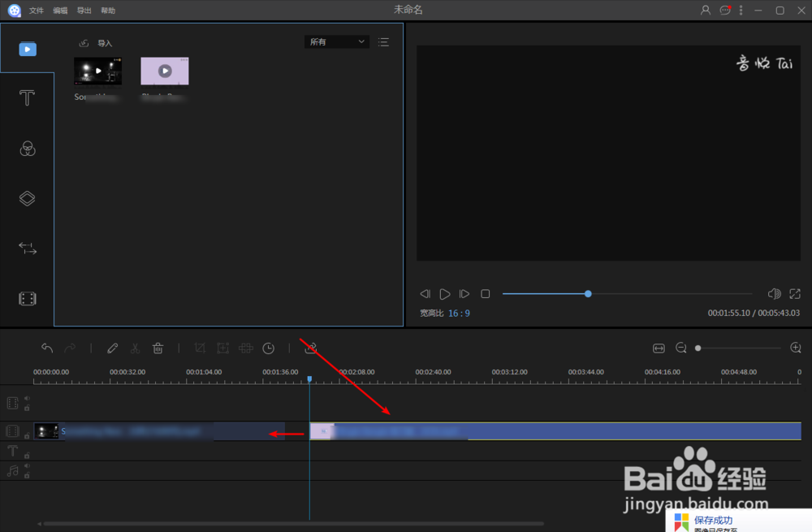Play the preview video
This screenshot has height=532, width=812.
445,294
